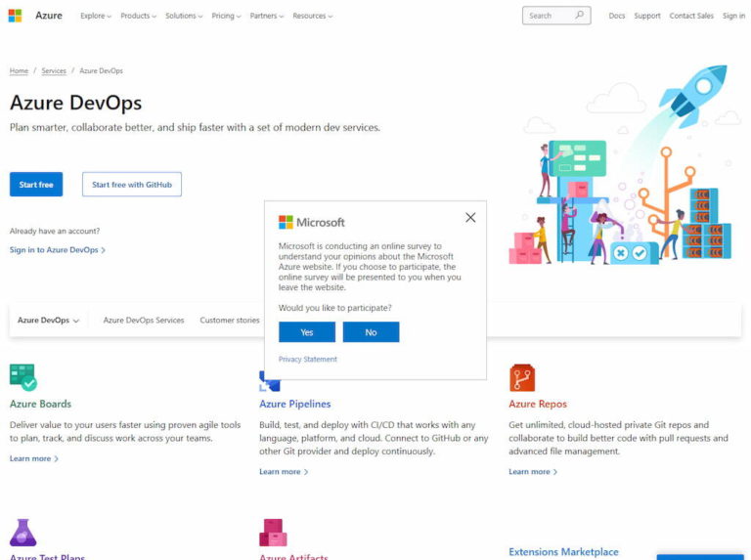Open the Products dropdown
Viewport: 751px width, 560px height.
[x=139, y=16]
